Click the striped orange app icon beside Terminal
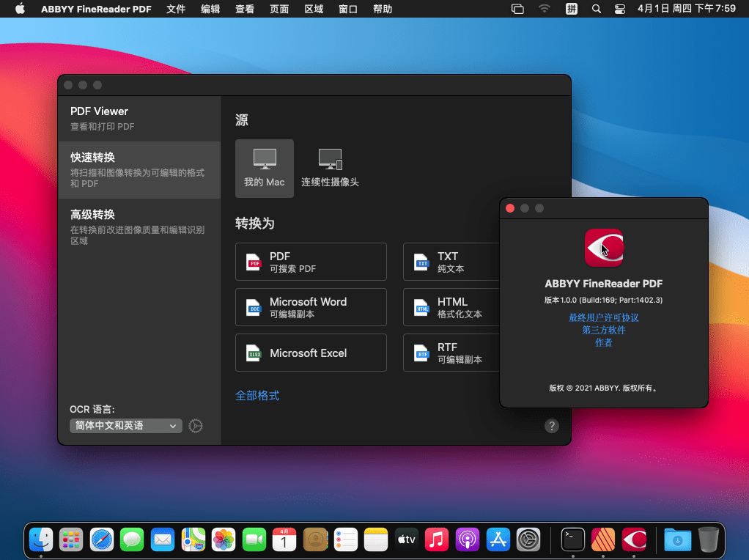The width and height of the screenshot is (749, 560). pyautogui.click(x=603, y=540)
